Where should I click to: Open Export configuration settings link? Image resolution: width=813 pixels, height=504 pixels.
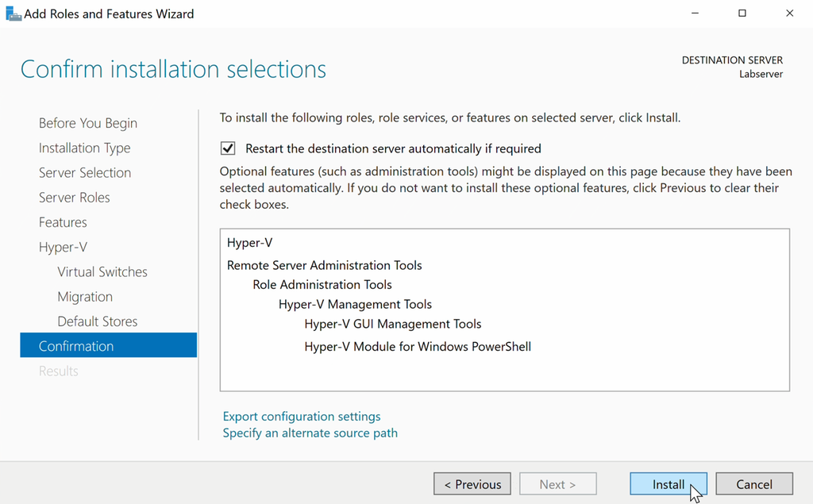click(302, 416)
